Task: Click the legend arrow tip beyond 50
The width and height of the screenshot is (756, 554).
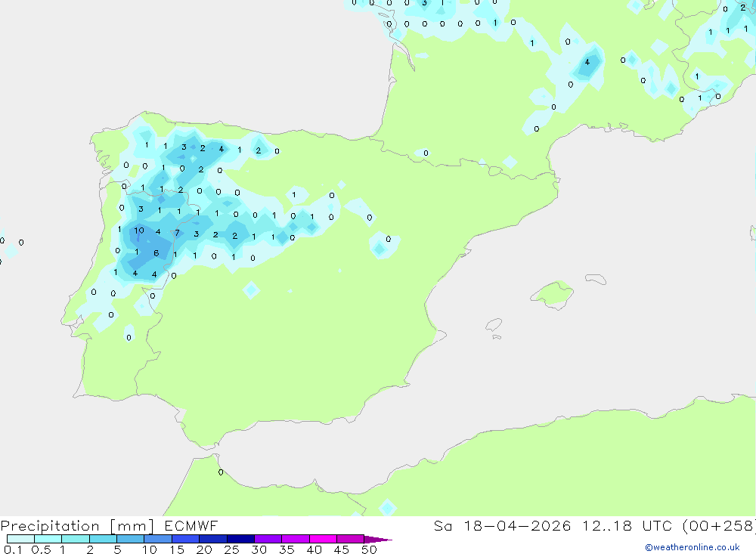Action: [x=379, y=540]
